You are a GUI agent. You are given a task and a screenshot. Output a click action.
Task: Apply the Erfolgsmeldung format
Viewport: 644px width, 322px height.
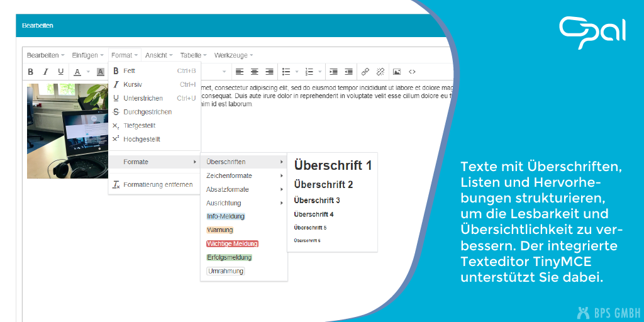(x=229, y=257)
